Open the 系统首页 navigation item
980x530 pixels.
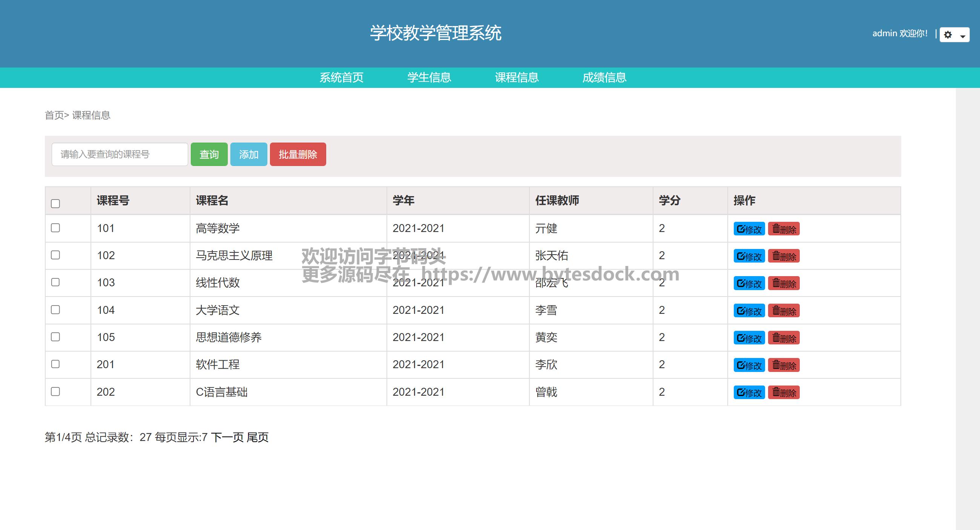tap(341, 78)
